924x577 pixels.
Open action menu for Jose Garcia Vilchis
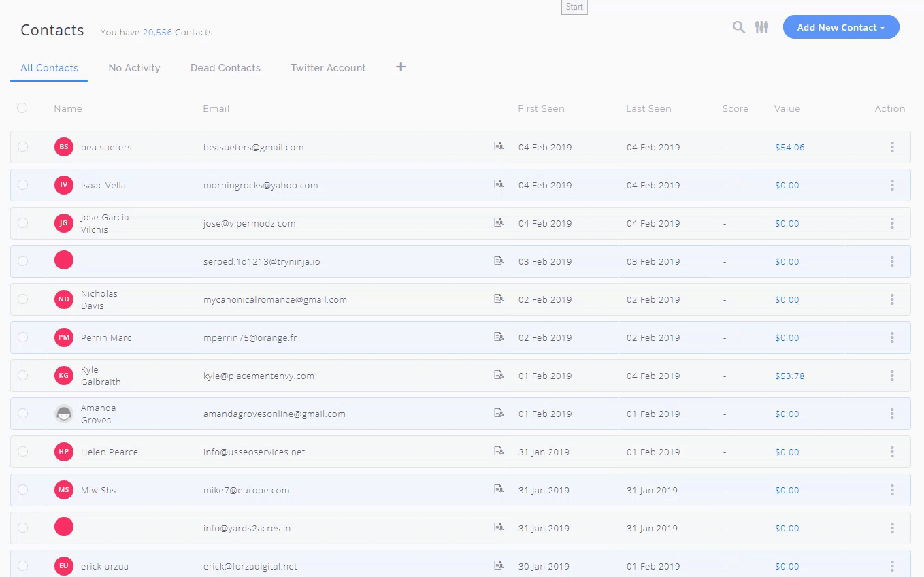click(892, 223)
